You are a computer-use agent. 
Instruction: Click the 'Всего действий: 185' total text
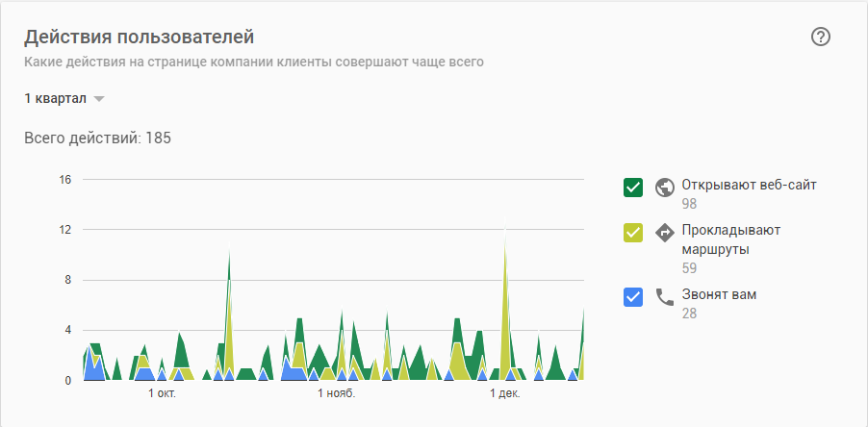click(97, 138)
